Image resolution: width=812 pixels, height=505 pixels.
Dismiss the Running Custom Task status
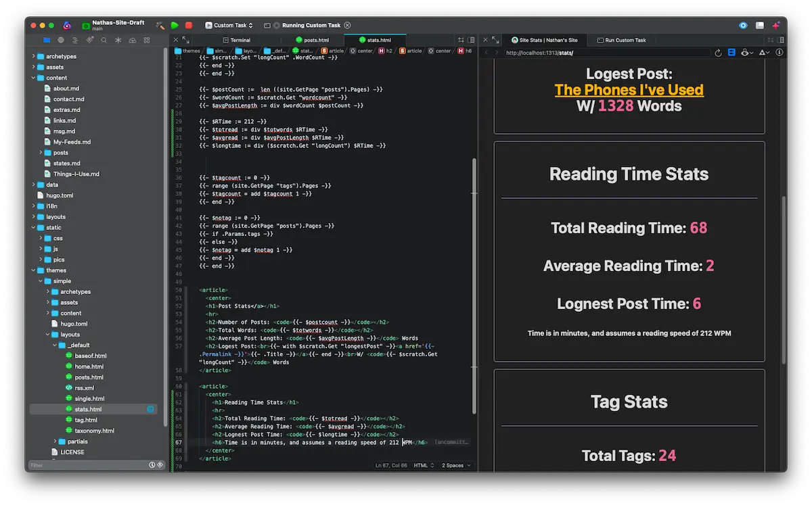click(x=347, y=25)
